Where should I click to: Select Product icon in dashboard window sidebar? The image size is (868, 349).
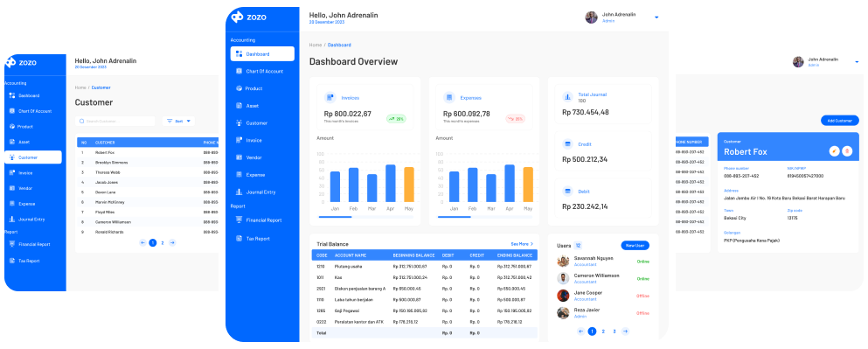tap(240, 88)
